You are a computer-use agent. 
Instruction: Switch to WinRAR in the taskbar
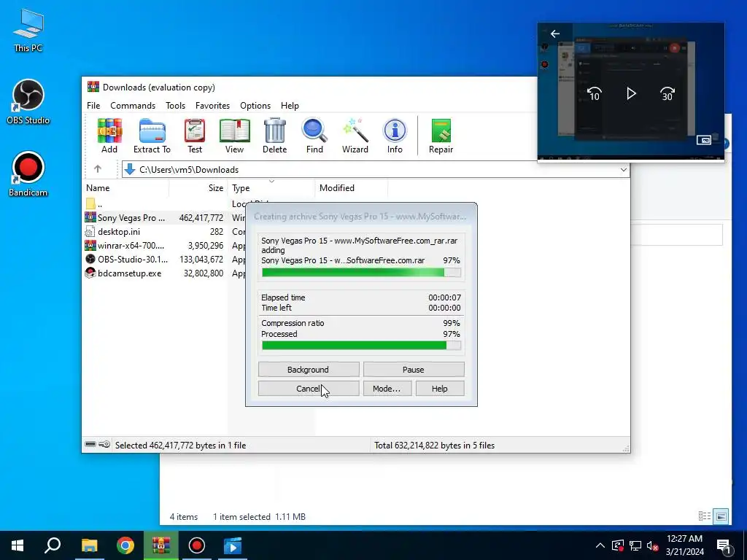161,545
